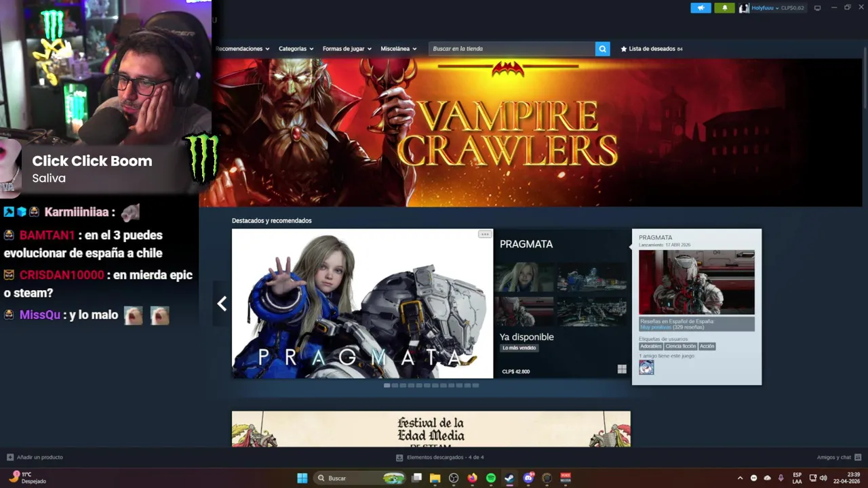
Task: Expand the Miscelánea dropdown menu
Action: [399, 49]
